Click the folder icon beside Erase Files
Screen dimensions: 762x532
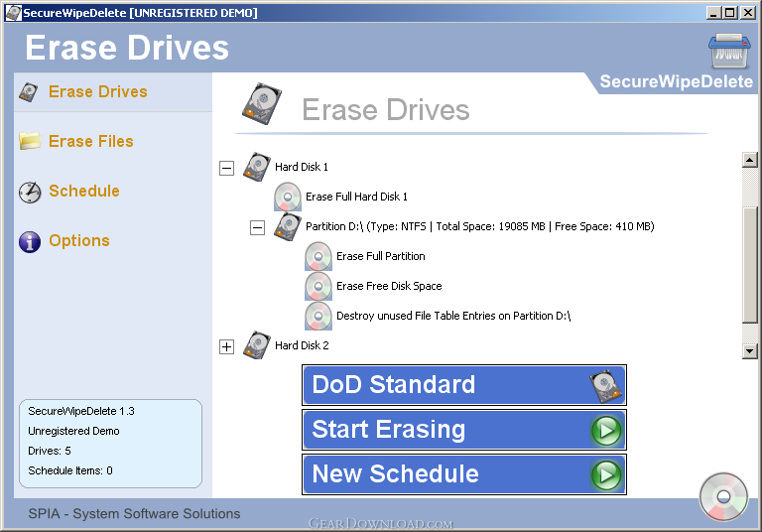point(30,141)
